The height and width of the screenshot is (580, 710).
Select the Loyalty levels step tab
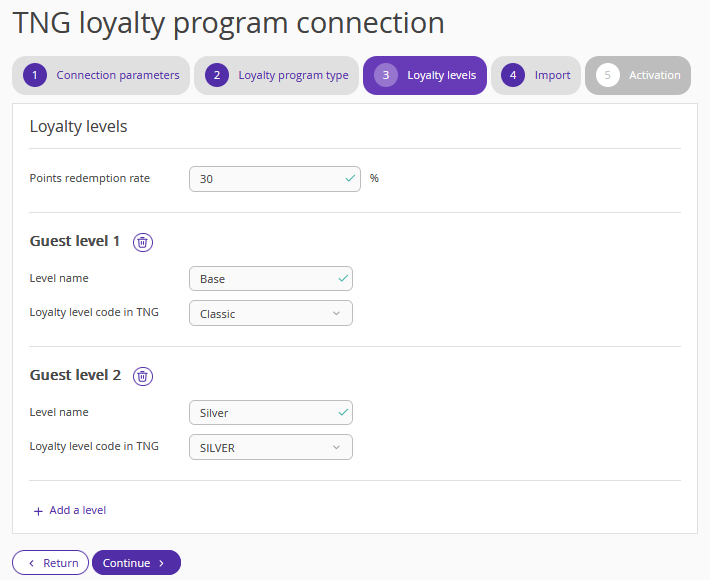pyautogui.click(x=425, y=75)
